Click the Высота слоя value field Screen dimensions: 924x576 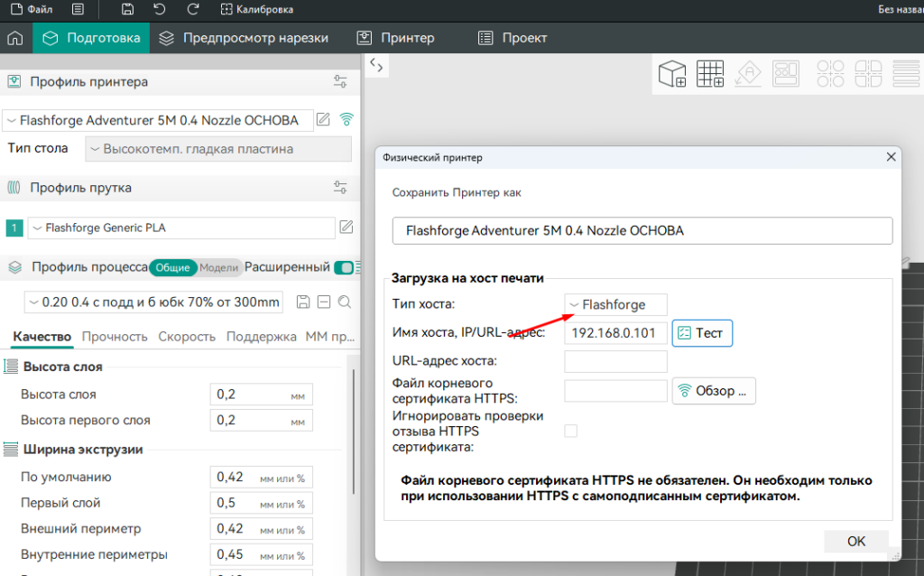261,395
